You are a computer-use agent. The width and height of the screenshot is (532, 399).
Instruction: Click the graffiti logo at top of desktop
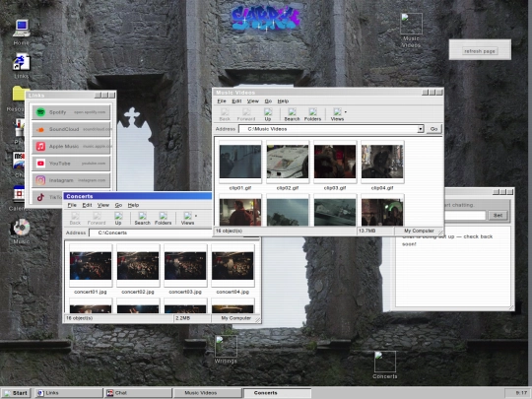pyautogui.click(x=266, y=18)
